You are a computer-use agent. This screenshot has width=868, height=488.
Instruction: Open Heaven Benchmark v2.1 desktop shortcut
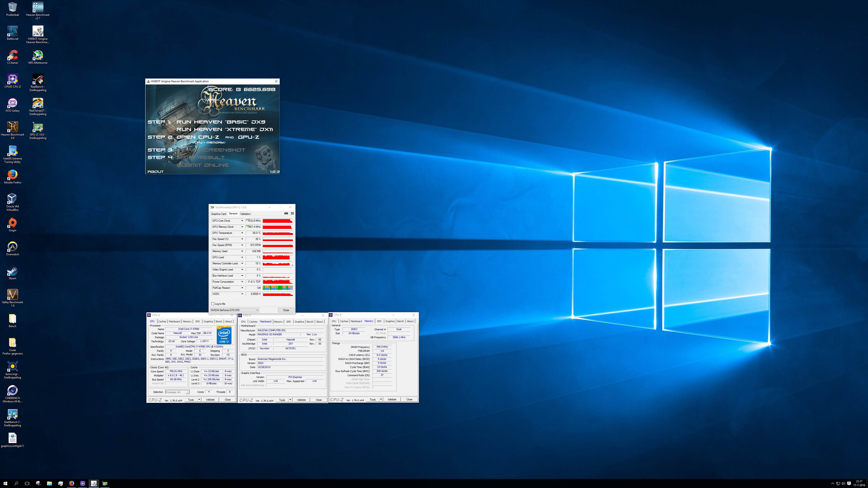click(38, 10)
